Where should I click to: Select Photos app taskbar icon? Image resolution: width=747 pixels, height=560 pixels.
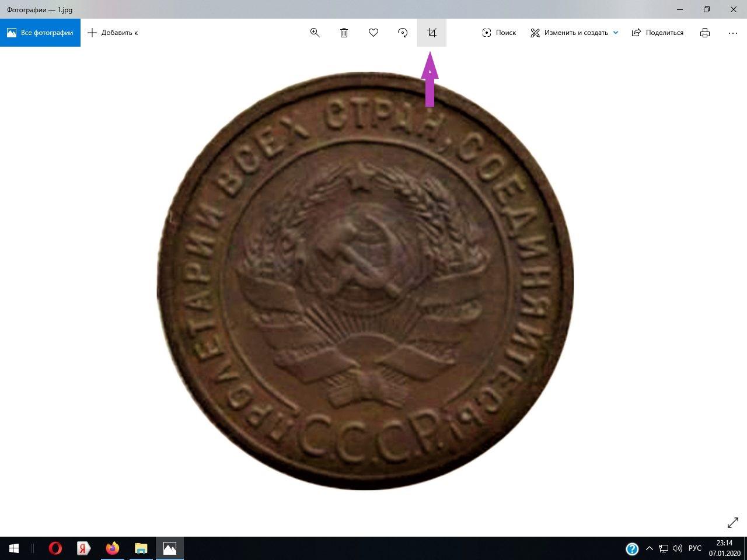point(170,548)
